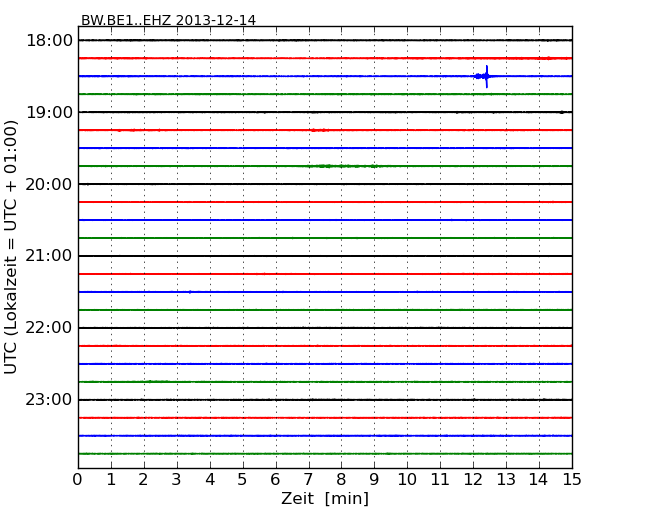
Task: Click the 'Zeit [min]' x-axis label
Action: 325,498
